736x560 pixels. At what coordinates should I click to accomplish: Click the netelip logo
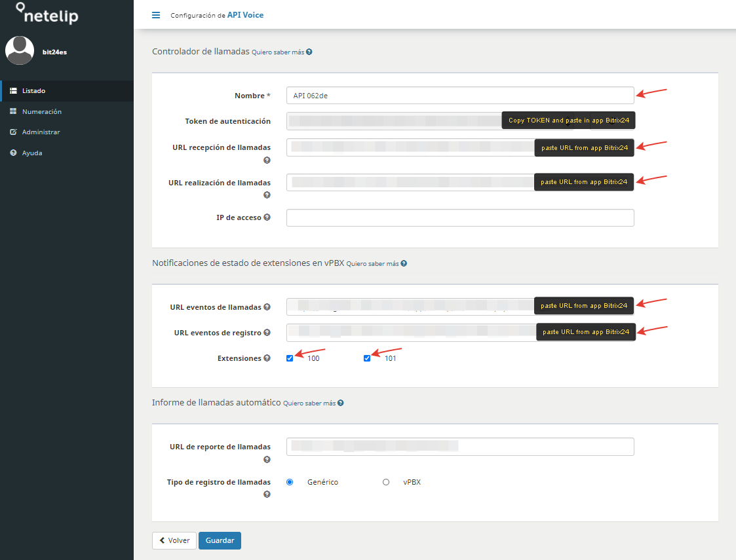(47, 14)
